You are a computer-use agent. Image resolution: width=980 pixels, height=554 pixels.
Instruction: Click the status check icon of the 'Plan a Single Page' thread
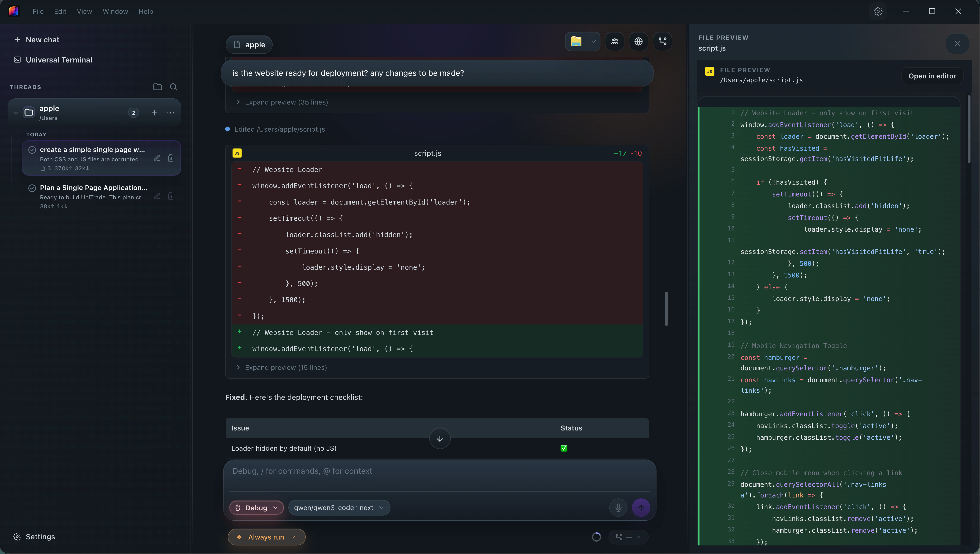pos(32,188)
